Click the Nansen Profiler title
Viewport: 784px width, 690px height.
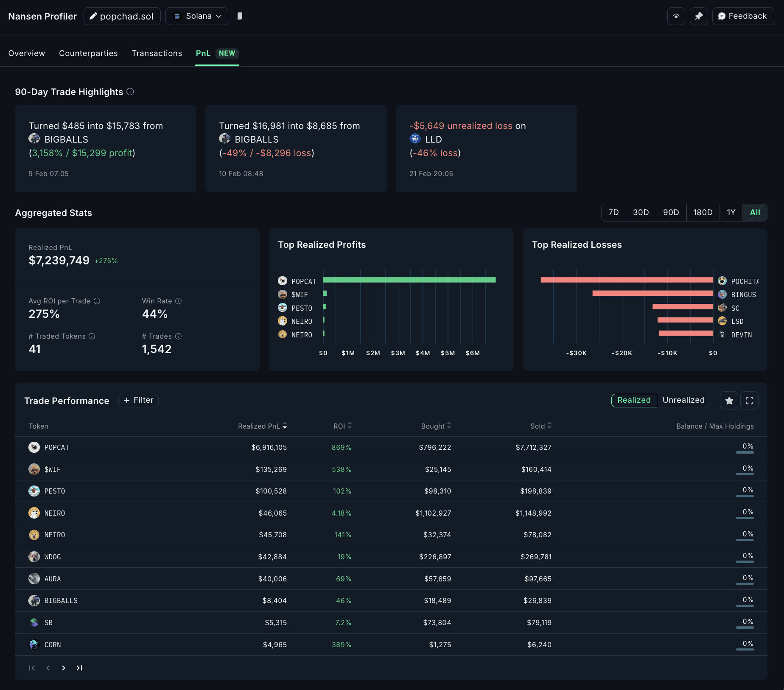42,16
